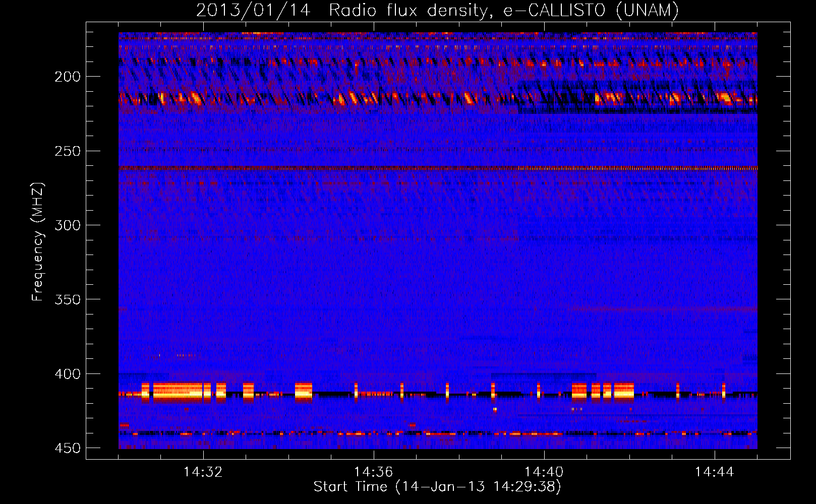This screenshot has width=816, height=504.
Task: Click the 14:40 time tick label
Action: 544,472
